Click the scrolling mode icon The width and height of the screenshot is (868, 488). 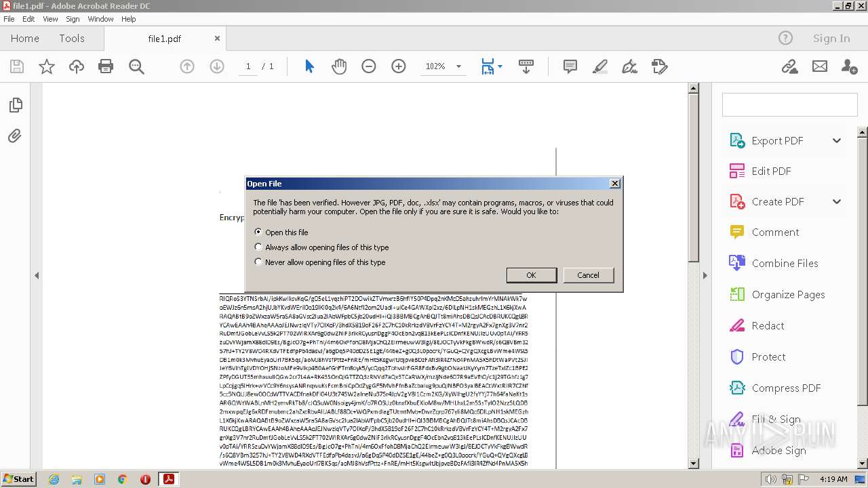coord(526,66)
